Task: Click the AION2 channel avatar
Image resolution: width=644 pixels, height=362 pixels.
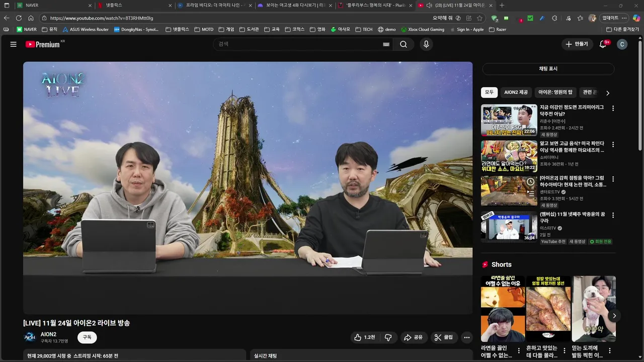Action: click(30, 337)
